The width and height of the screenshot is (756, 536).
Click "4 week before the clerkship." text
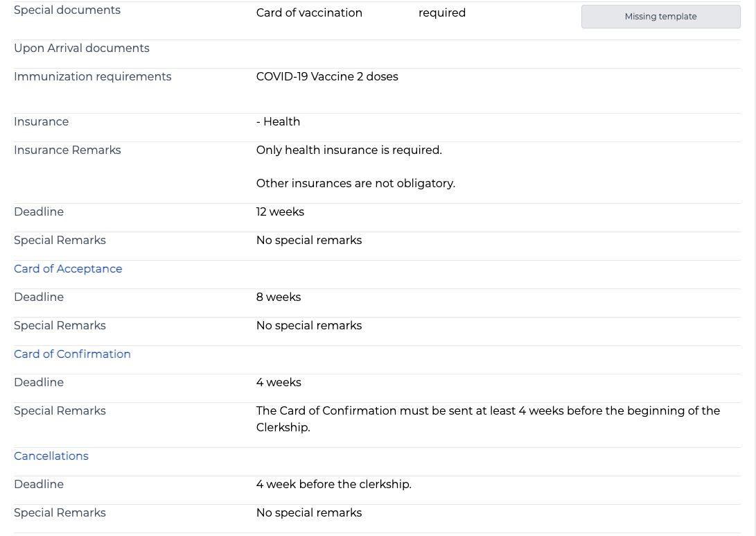pyautogui.click(x=333, y=485)
